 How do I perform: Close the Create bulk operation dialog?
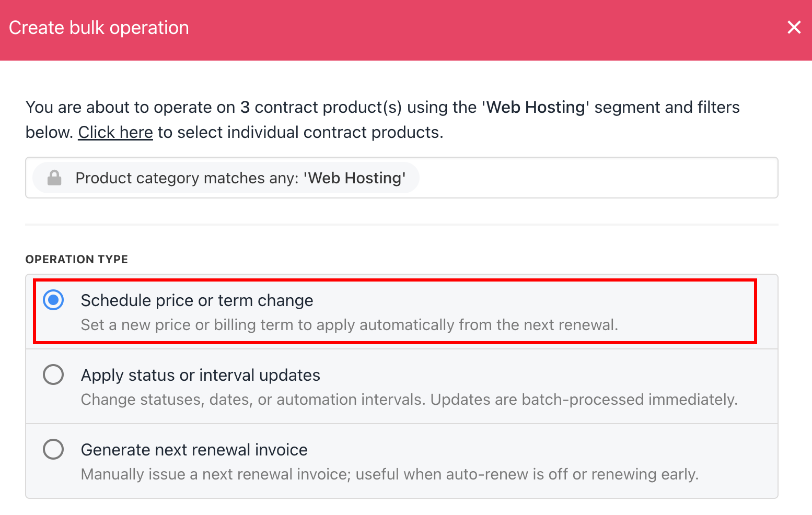pyautogui.click(x=794, y=27)
